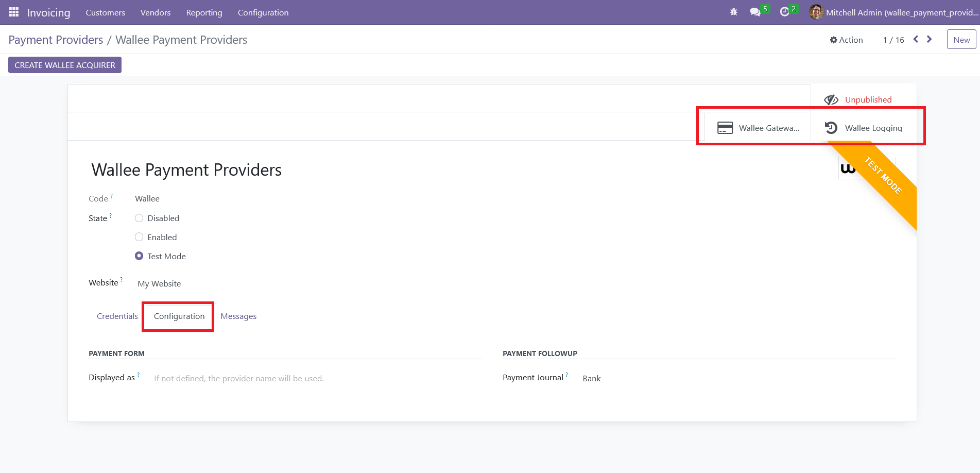This screenshot has width=980, height=473.
Task: Click Create Wallee Acquirer button
Action: [65, 65]
